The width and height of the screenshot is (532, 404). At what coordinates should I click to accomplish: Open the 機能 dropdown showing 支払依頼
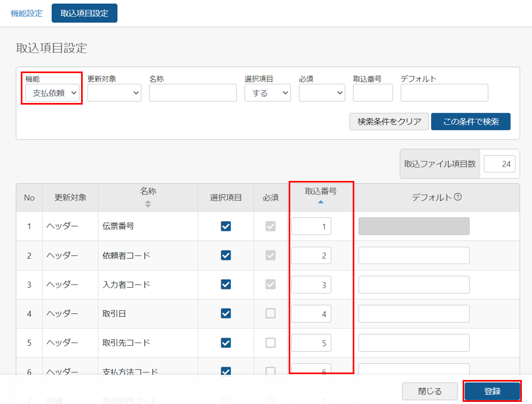coord(52,93)
